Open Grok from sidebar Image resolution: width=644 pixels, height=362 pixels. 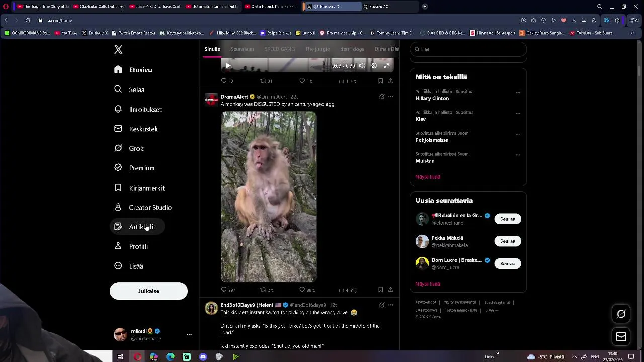[129, 148]
